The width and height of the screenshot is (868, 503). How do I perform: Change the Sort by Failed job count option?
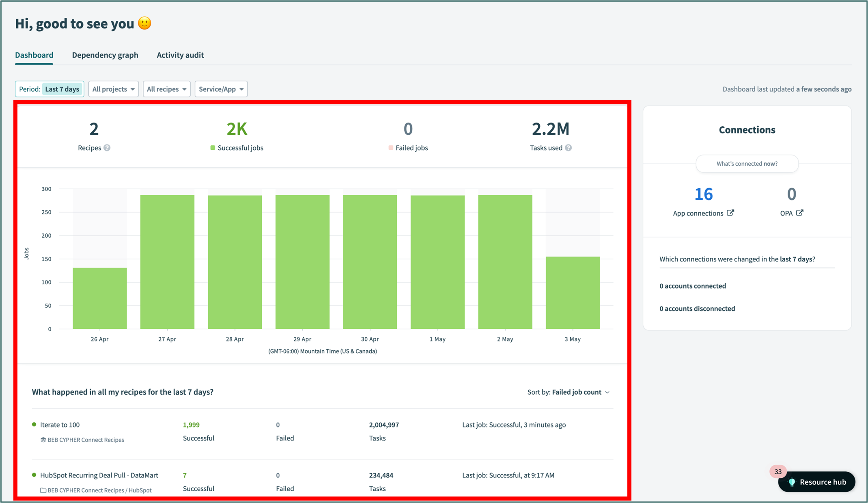pos(576,392)
